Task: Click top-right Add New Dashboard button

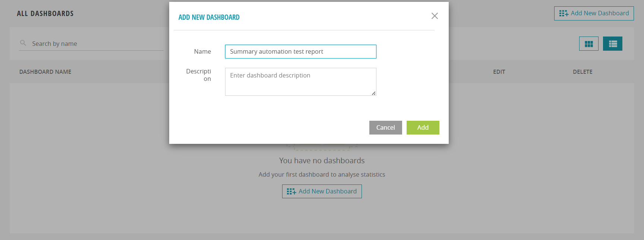Action: click(594, 13)
